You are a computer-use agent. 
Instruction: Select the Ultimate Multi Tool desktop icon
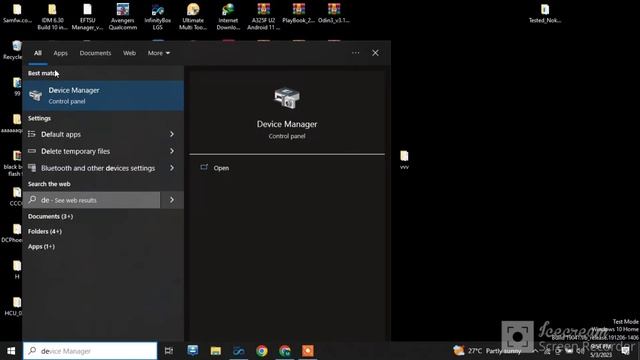tap(193, 17)
